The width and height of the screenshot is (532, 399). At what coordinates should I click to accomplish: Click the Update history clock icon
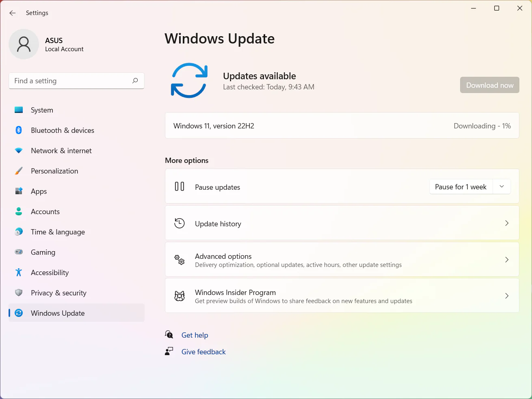179,223
